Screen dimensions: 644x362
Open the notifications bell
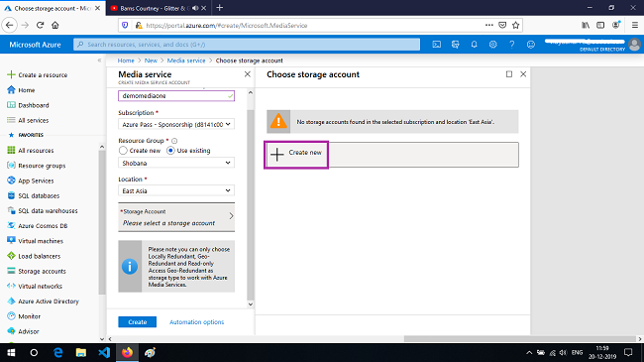pyautogui.click(x=474, y=45)
